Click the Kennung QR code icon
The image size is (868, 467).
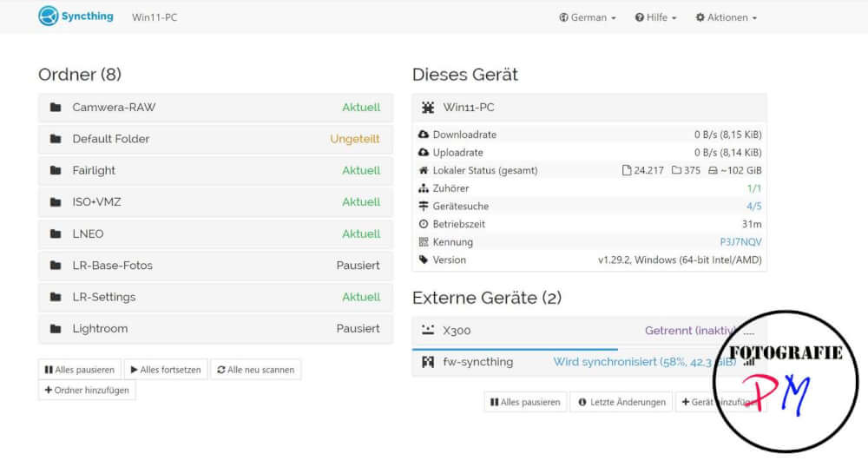[x=424, y=242]
